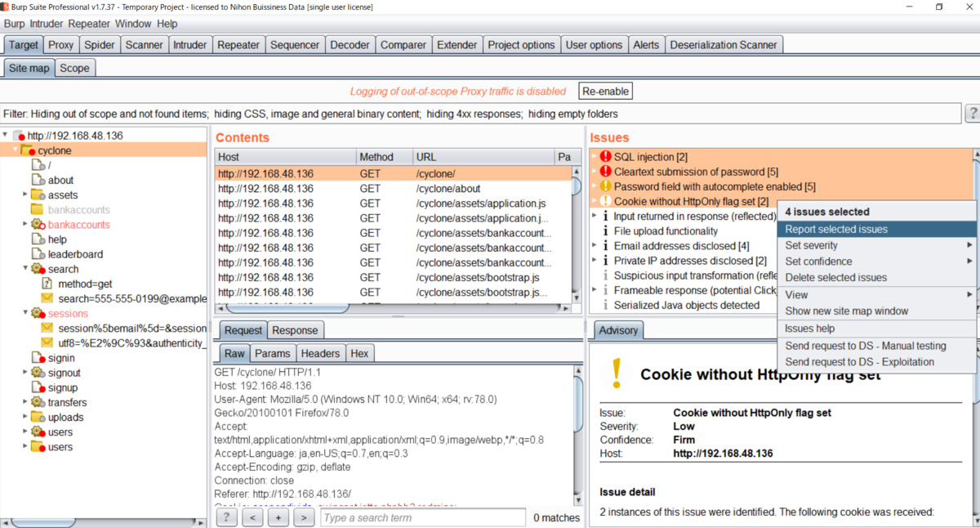Open the Set confidence submenu
The width and height of the screenshot is (980, 528).
[x=876, y=262]
